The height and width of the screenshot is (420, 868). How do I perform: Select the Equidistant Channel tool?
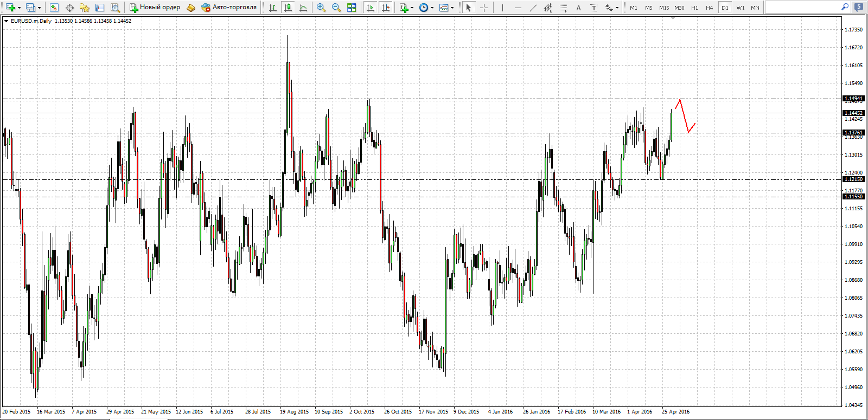click(x=548, y=8)
